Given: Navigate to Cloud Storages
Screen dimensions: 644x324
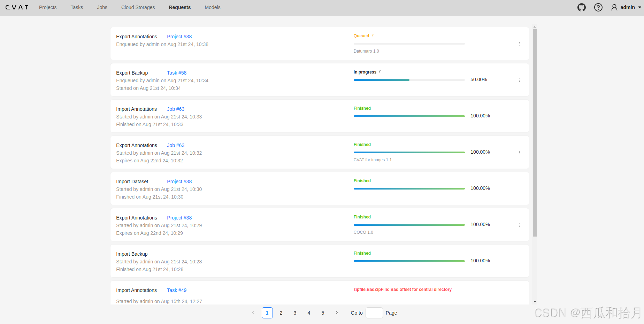Looking at the screenshot, I should point(138,7).
